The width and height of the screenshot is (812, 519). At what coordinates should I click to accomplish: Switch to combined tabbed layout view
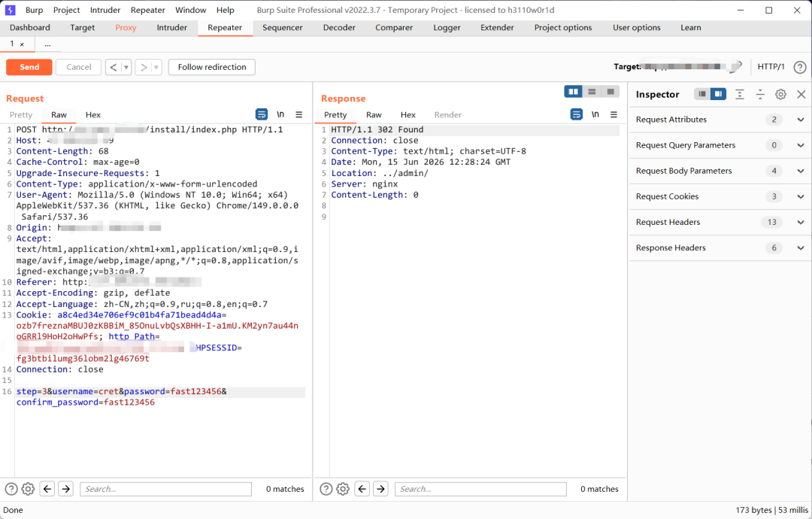tap(611, 92)
